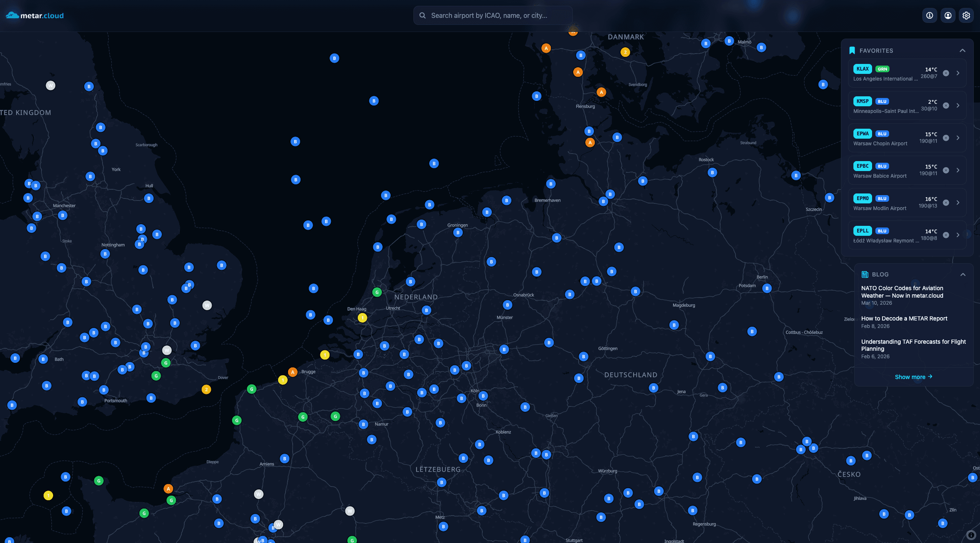
Task: Remove EPLL Łódź from favorites
Action: pyautogui.click(x=946, y=235)
